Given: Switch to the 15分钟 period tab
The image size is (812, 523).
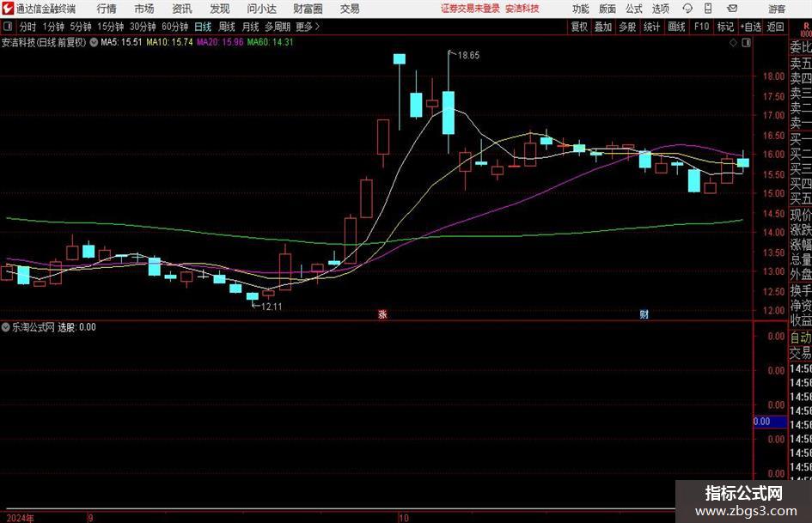Looking at the screenshot, I should [x=111, y=27].
